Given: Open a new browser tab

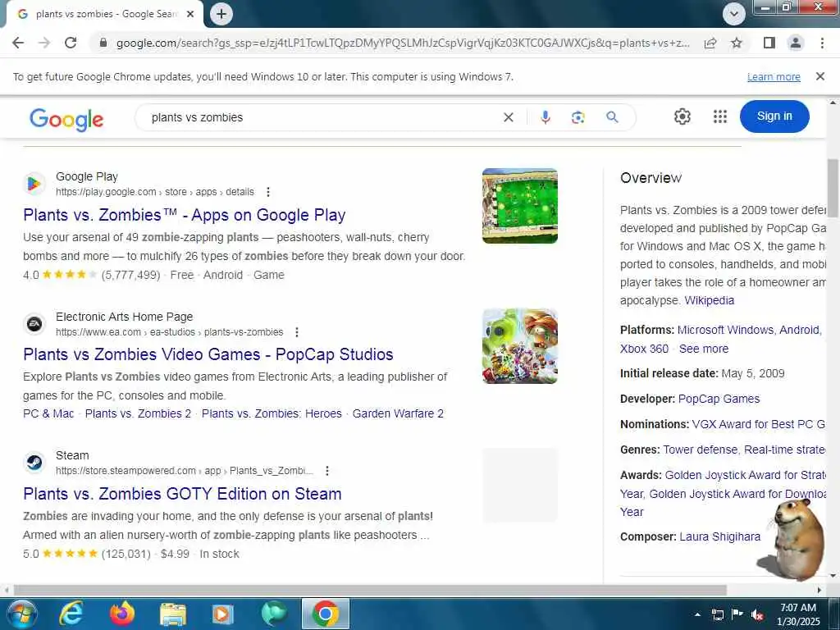Looking at the screenshot, I should (x=221, y=14).
